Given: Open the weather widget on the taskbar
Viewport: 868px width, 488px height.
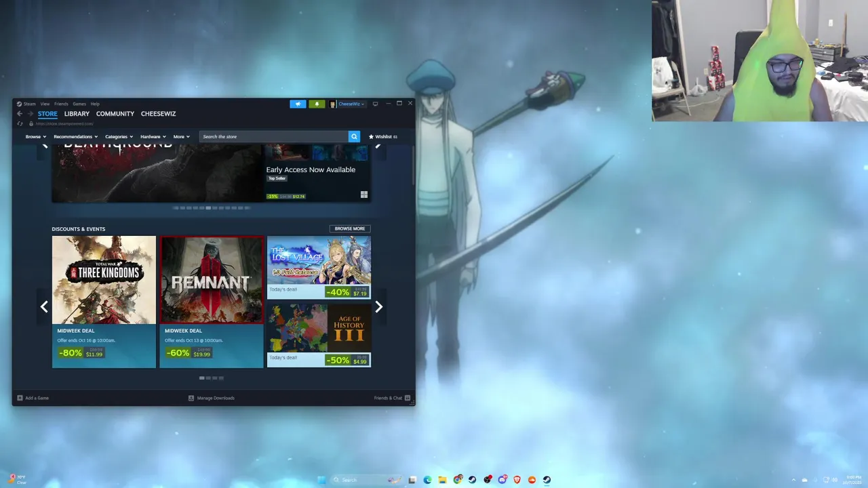Looking at the screenshot, I should (17, 480).
